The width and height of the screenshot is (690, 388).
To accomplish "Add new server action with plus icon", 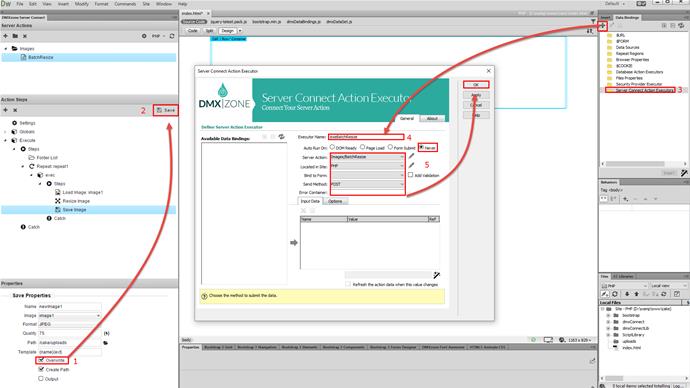I will pyautogui.click(x=6, y=36).
